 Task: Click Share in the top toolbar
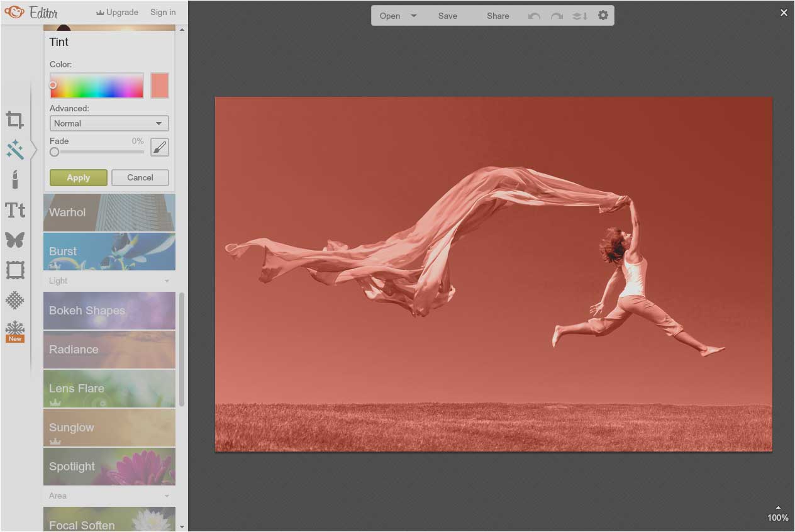[498, 16]
